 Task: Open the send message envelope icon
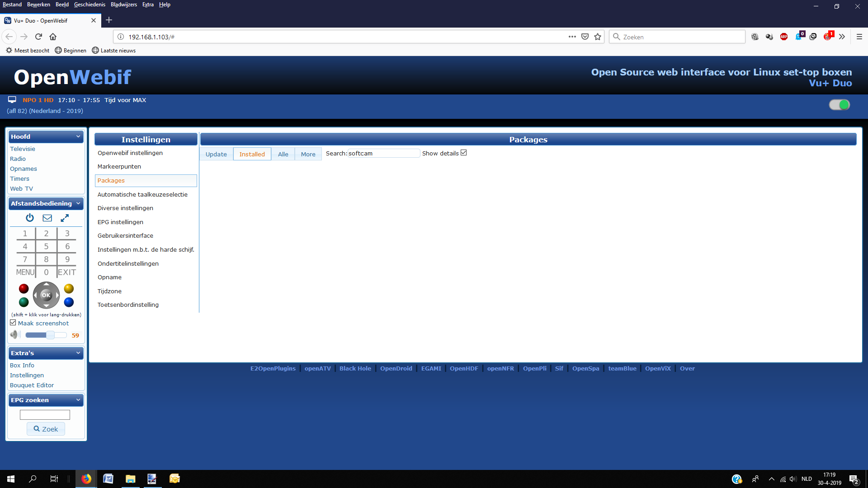[47, 218]
